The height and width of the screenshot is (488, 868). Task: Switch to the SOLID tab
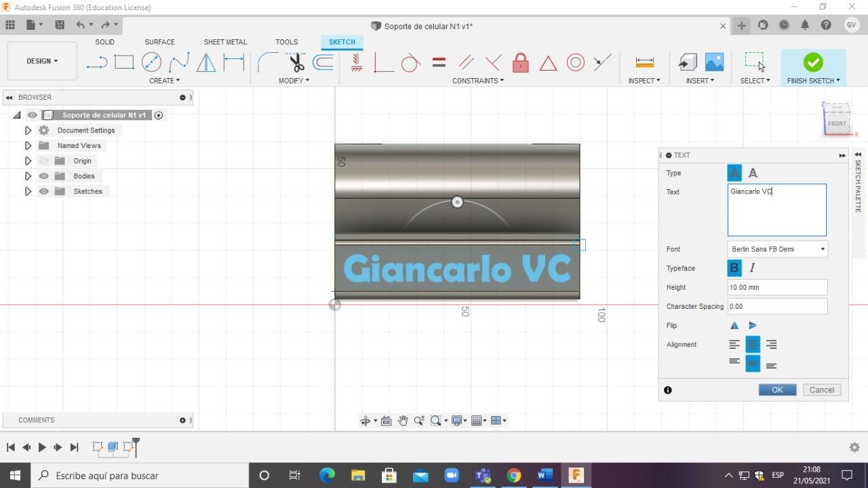pyautogui.click(x=104, y=42)
